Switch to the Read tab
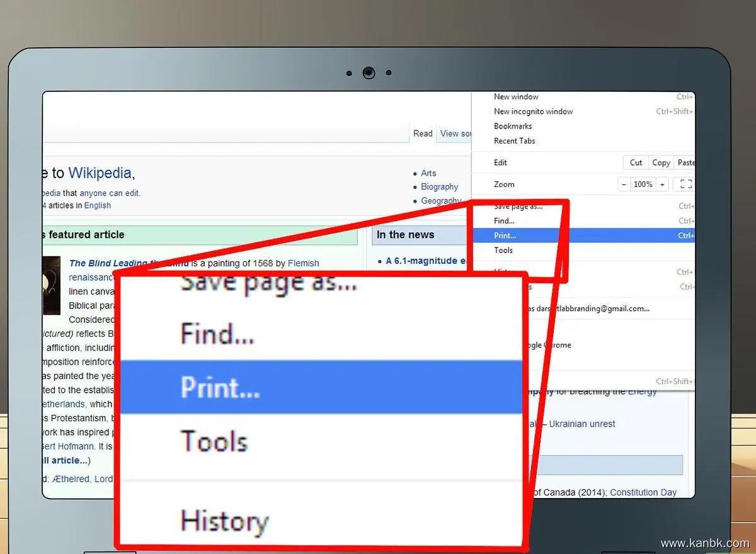 click(423, 133)
